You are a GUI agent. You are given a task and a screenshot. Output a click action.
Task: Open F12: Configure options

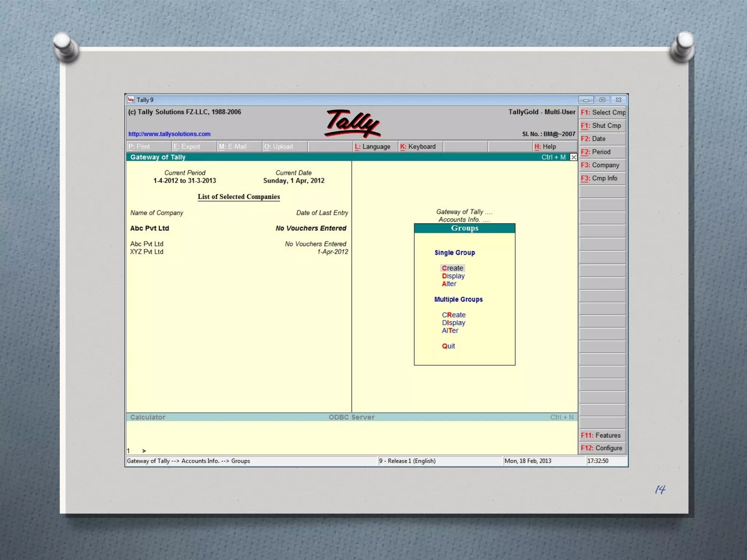tap(602, 448)
